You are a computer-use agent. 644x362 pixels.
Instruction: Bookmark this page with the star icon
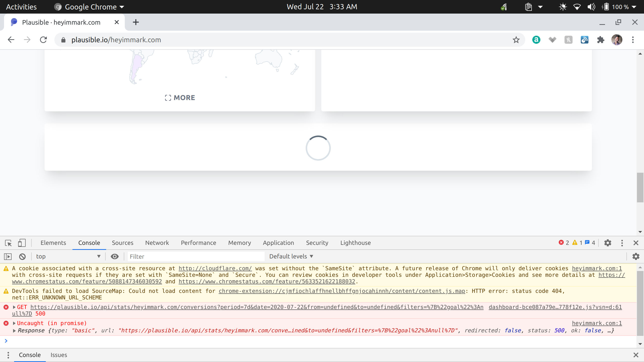click(x=516, y=40)
